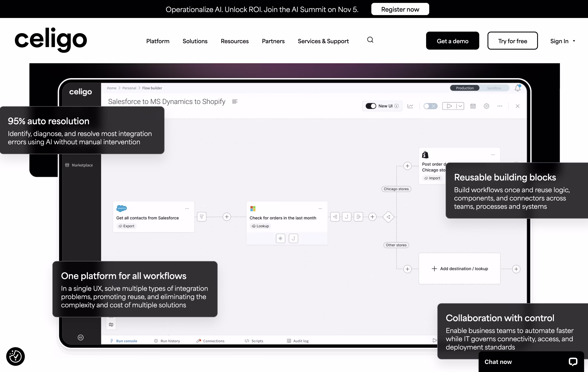Open the flow settings gear icon

[x=486, y=106]
